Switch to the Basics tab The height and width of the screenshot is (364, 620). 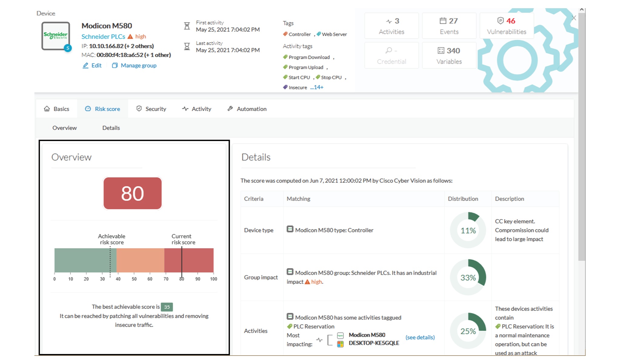[x=57, y=109]
